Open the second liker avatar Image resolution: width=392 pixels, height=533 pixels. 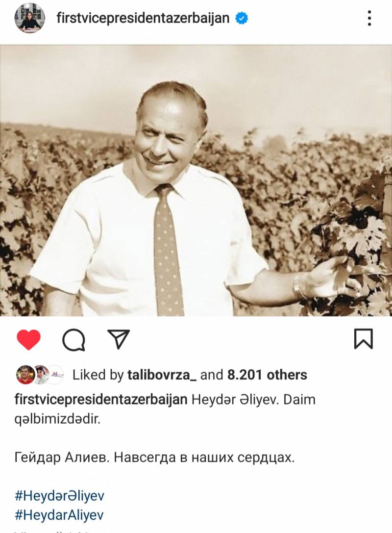click(x=42, y=375)
